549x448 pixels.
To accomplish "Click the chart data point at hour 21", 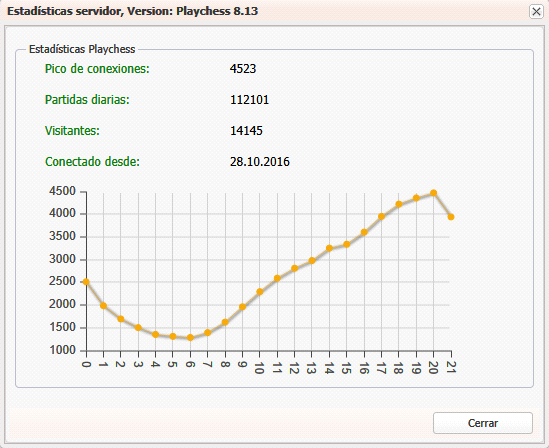I will tap(451, 217).
